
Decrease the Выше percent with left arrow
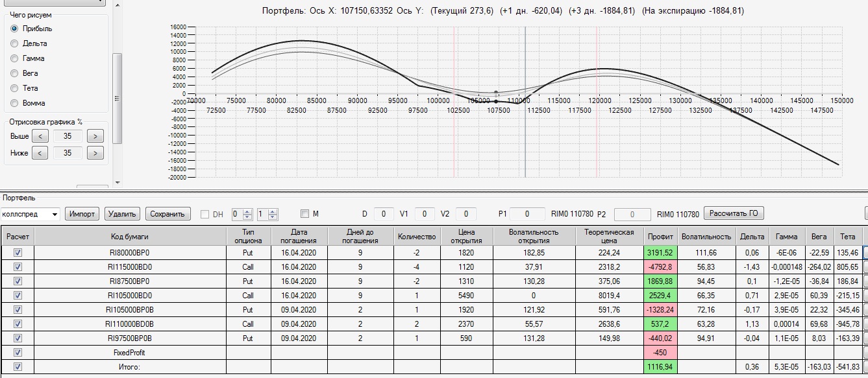40,136
